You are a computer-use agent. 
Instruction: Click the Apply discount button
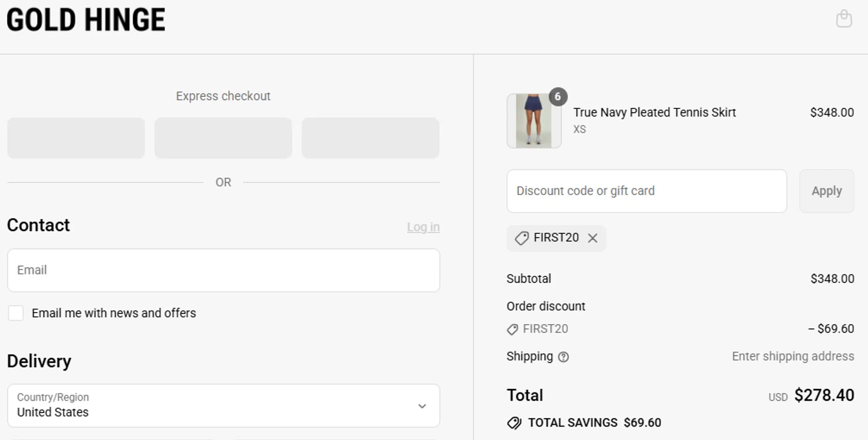pos(826,191)
